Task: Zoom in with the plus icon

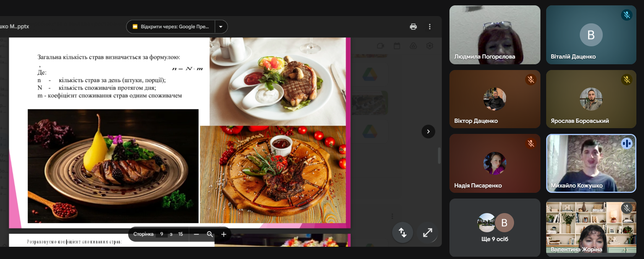Action: [x=224, y=234]
